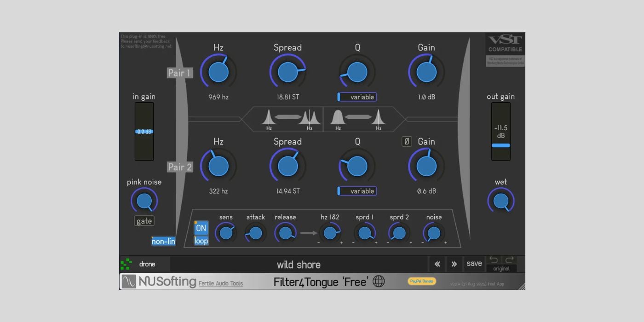The image size is (644, 322).
Task: Click the PayPal Donate badge
Action: tap(421, 281)
